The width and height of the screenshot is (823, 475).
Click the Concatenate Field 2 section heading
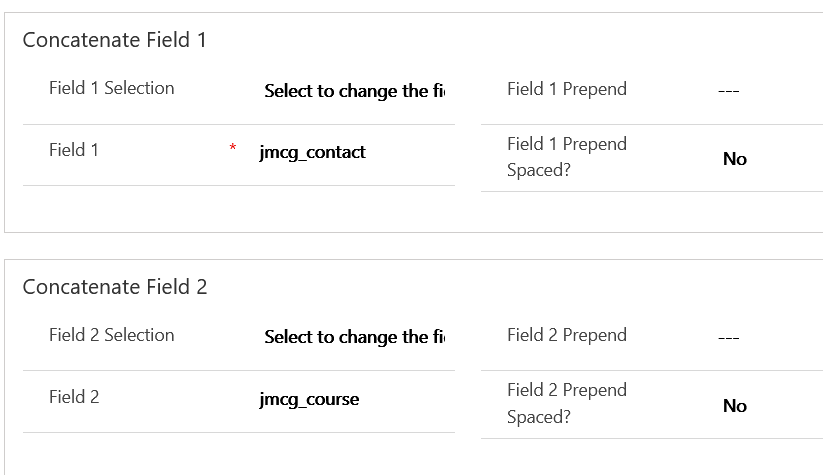coord(114,287)
